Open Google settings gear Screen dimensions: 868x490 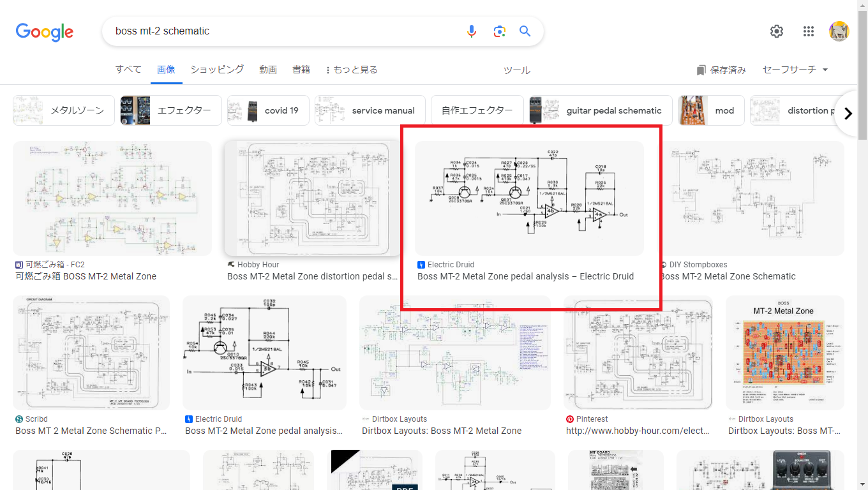(x=777, y=31)
